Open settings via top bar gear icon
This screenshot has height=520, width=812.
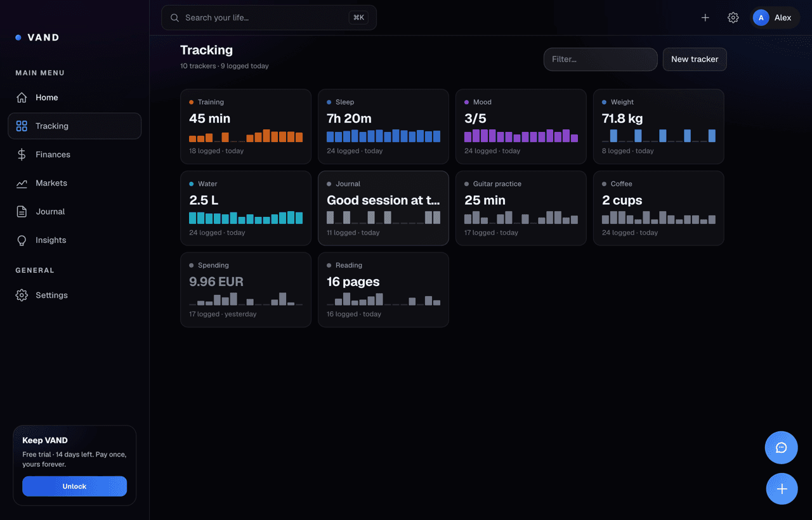pos(733,18)
